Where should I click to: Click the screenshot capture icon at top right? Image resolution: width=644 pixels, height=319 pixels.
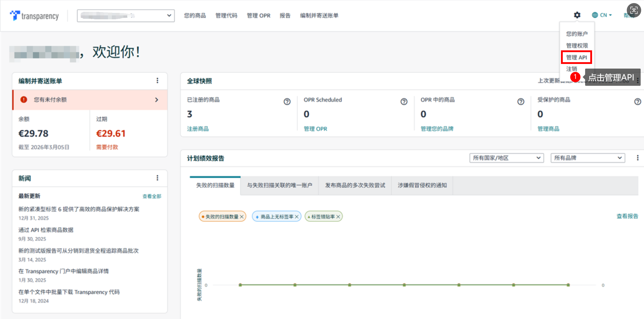[x=633, y=11]
